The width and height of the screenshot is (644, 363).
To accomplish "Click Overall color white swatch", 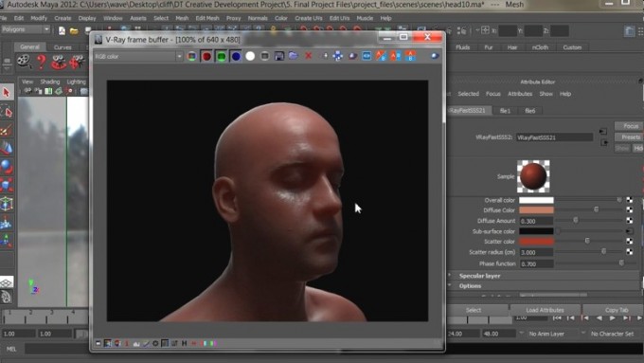I will tap(536, 200).
